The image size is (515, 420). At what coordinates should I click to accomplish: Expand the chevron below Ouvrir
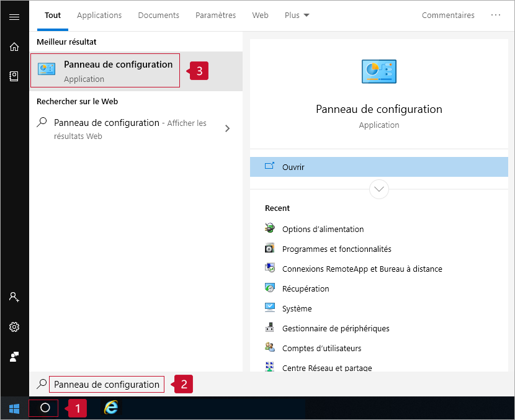click(x=378, y=189)
